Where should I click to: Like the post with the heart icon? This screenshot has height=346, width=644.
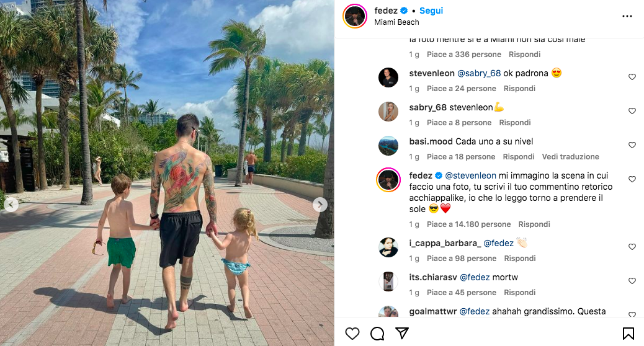point(352,333)
